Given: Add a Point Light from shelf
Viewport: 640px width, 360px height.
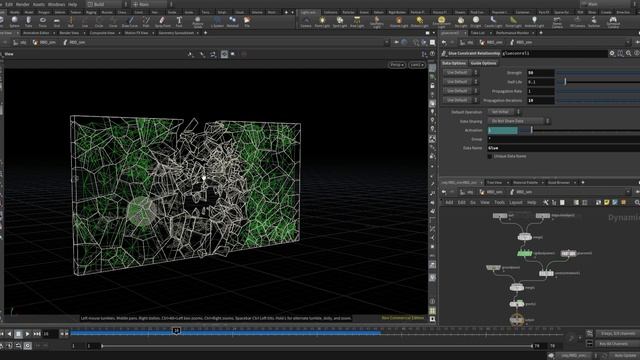Looking at the screenshot, I should [322, 22].
